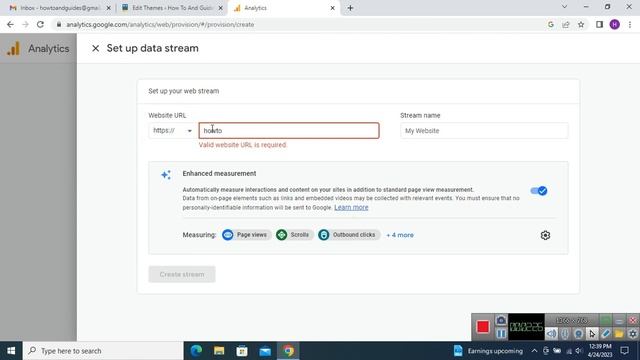
Task: Toggle recorder system audio speaker
Action: pyautogui.click(x=551, y=333)
